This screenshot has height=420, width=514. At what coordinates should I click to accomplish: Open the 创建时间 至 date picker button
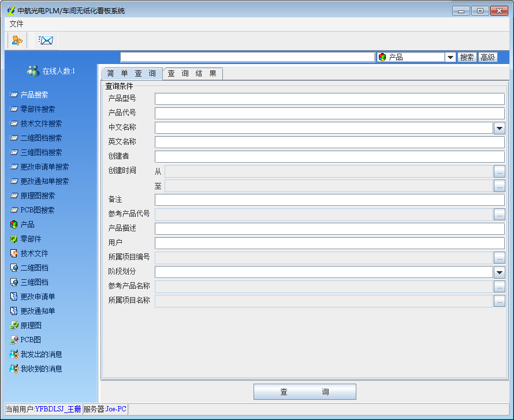[x=499, y=186]
